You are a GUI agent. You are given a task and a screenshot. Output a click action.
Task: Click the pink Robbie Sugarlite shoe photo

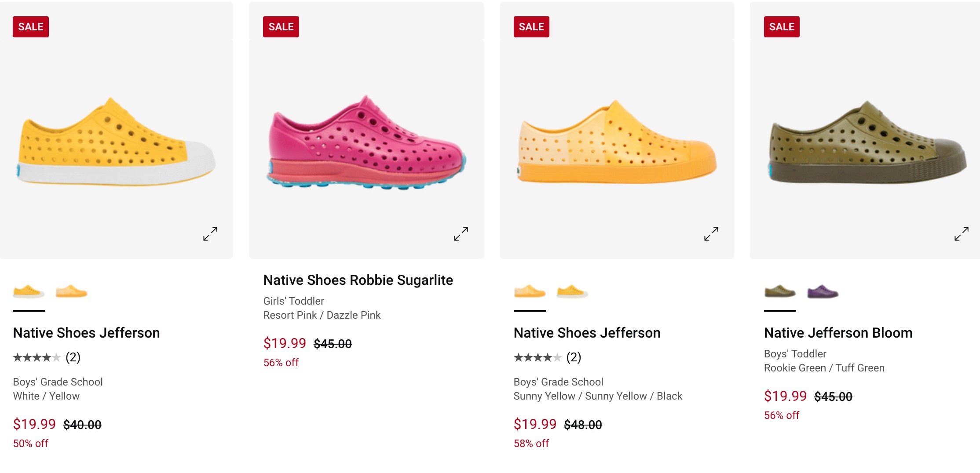tap(366, 143)
